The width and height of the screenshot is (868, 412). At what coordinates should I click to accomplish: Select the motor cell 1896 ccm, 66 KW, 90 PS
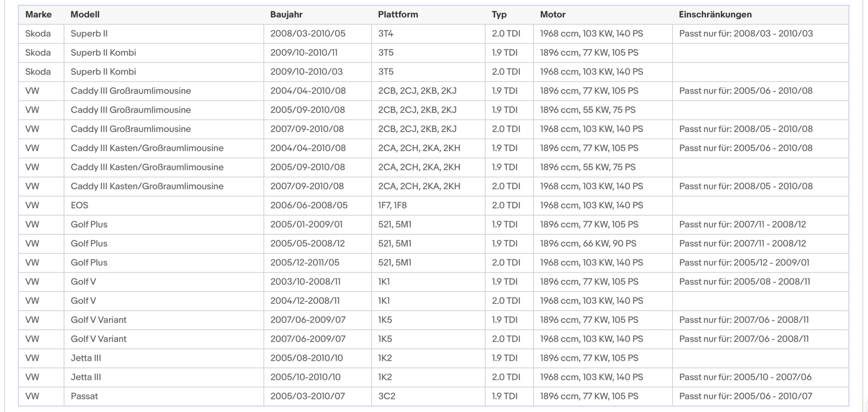pyautogui.click(x=603, y=244)
